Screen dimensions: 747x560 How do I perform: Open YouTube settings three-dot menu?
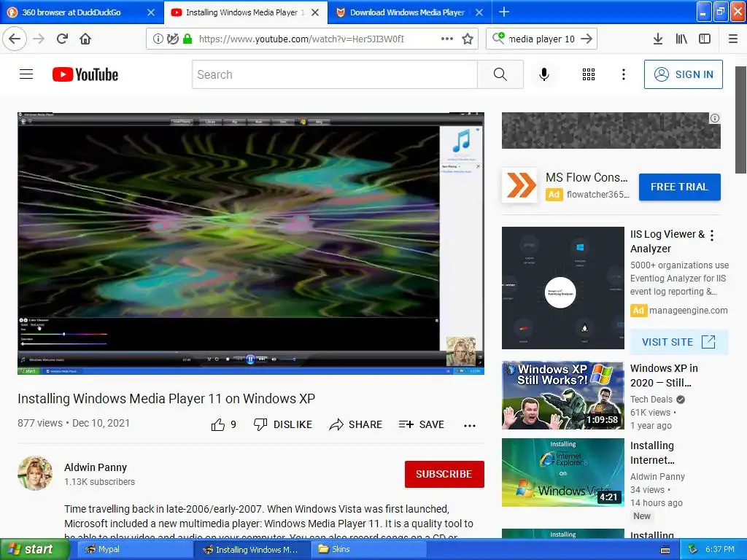[x=623, y=74]
